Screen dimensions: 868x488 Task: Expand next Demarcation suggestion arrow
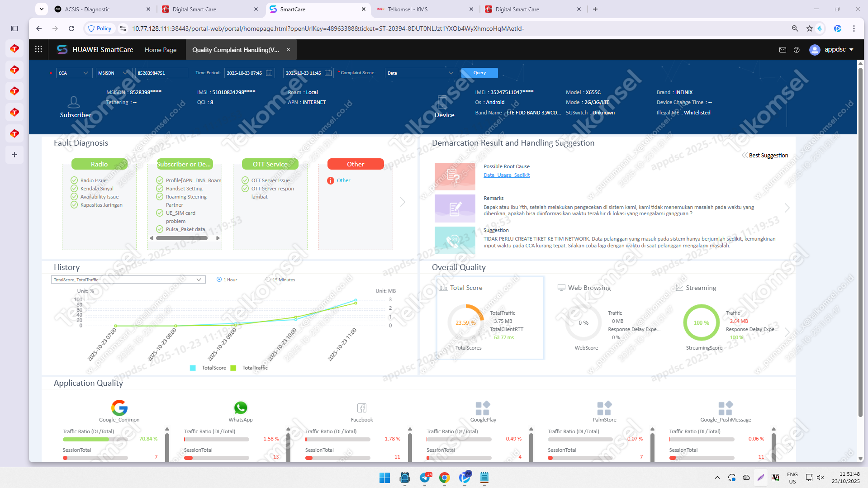pyautogui.click(x=787, y=208)
